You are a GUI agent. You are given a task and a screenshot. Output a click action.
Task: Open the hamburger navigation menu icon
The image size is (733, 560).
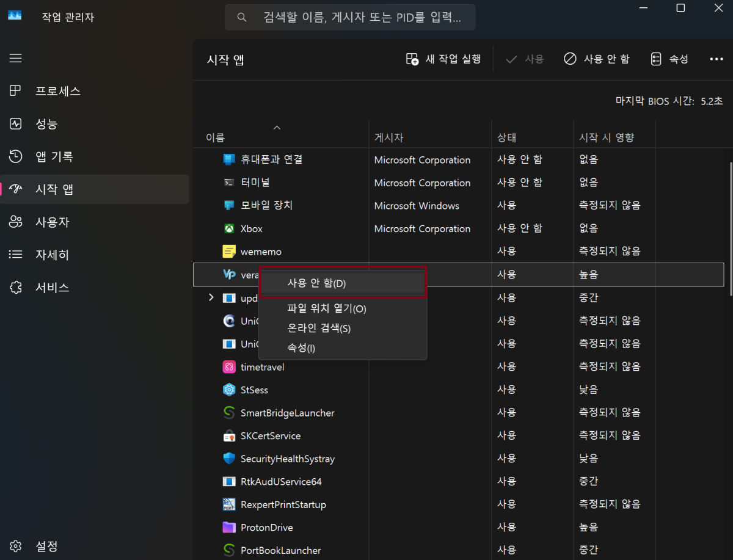pos(16,58)
